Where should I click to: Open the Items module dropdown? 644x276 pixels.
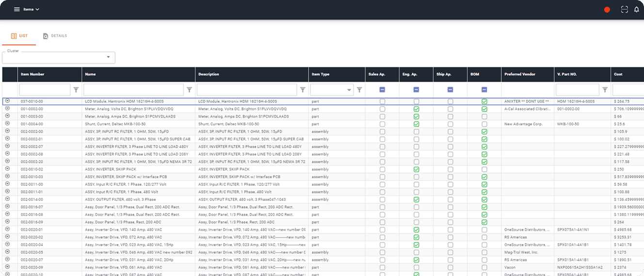(32, 9)
